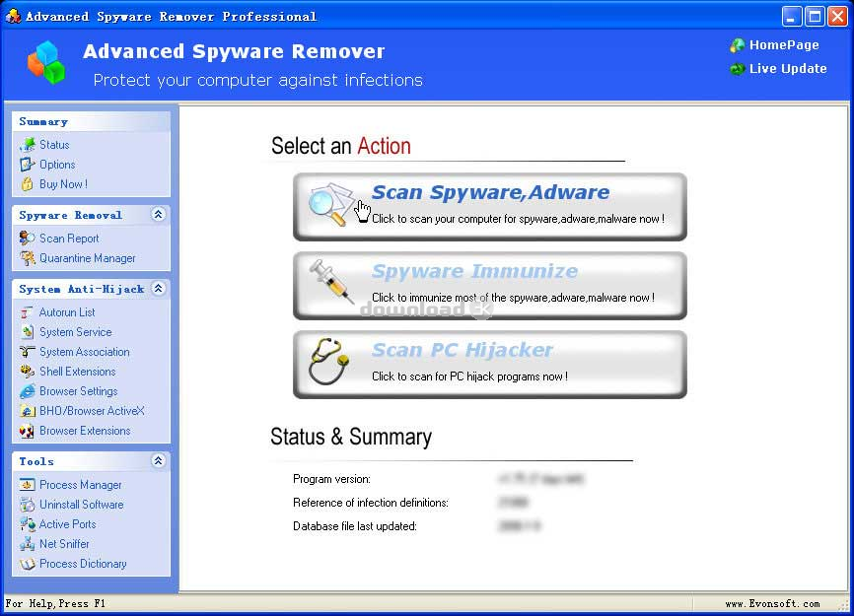Click the HomePage globe icon
854x616 pixels.
(738, 45)
